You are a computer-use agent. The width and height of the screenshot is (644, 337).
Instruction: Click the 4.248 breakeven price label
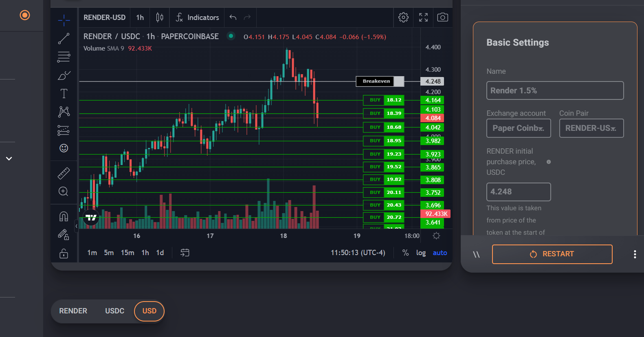[432, 81]
